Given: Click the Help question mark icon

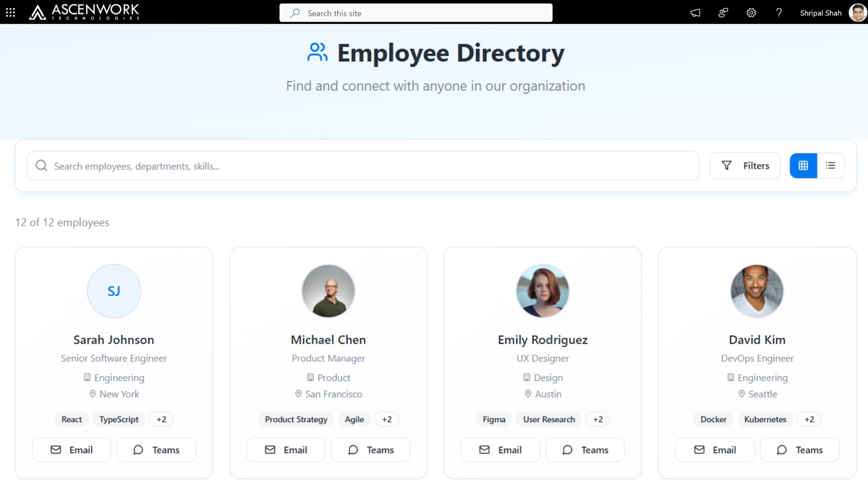Looking at the screenshot, I should [778, 13].
